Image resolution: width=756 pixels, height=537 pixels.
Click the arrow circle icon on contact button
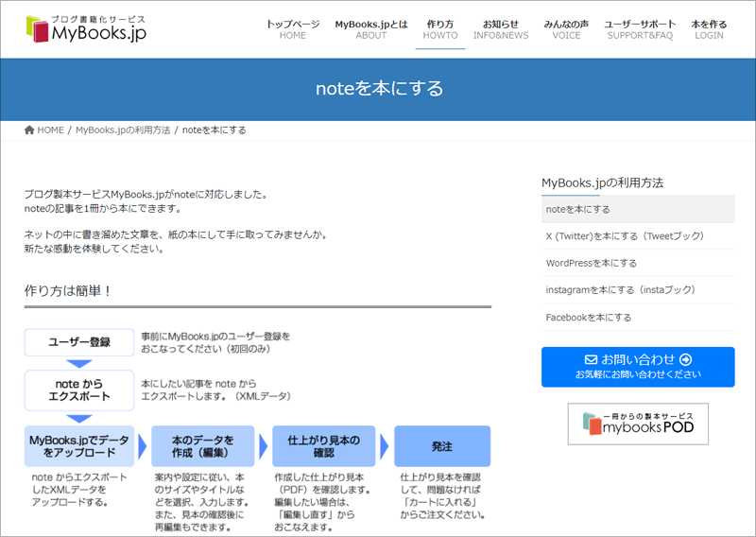(686, 359)
